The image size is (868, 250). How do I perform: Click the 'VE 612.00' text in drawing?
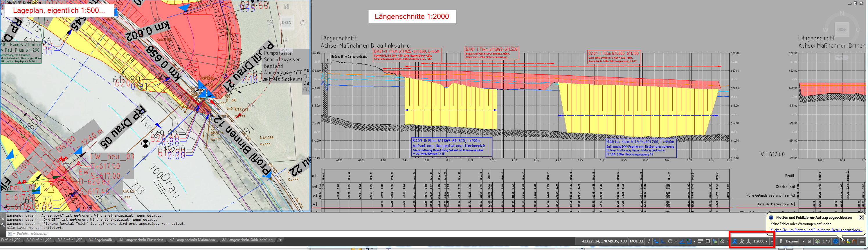(x=772, y=155)
